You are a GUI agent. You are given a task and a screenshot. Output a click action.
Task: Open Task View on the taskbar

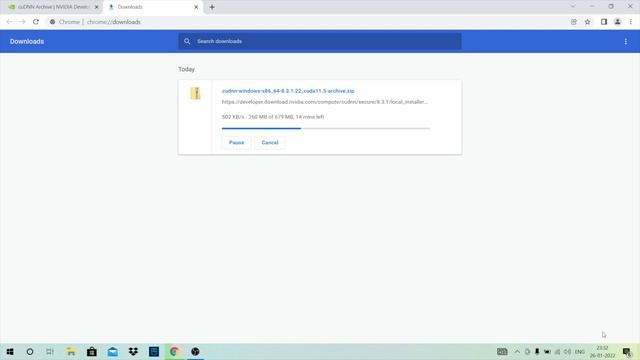[x=50, y=351]
